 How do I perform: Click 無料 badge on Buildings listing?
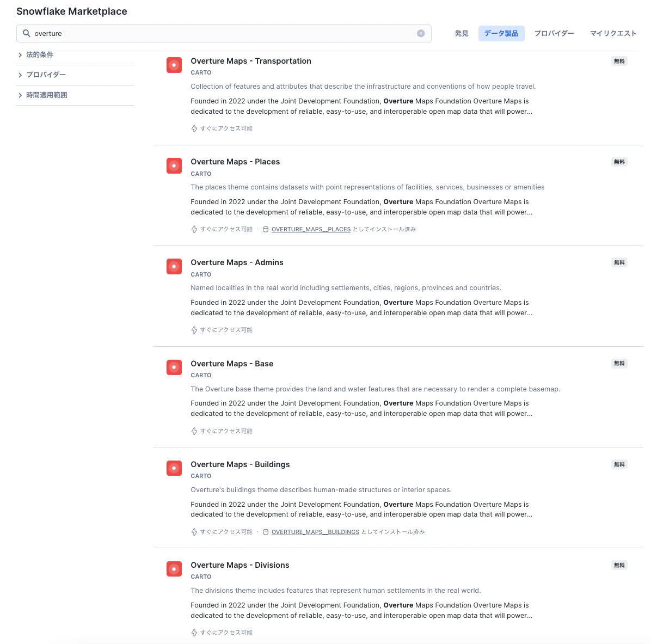point(619,464)
